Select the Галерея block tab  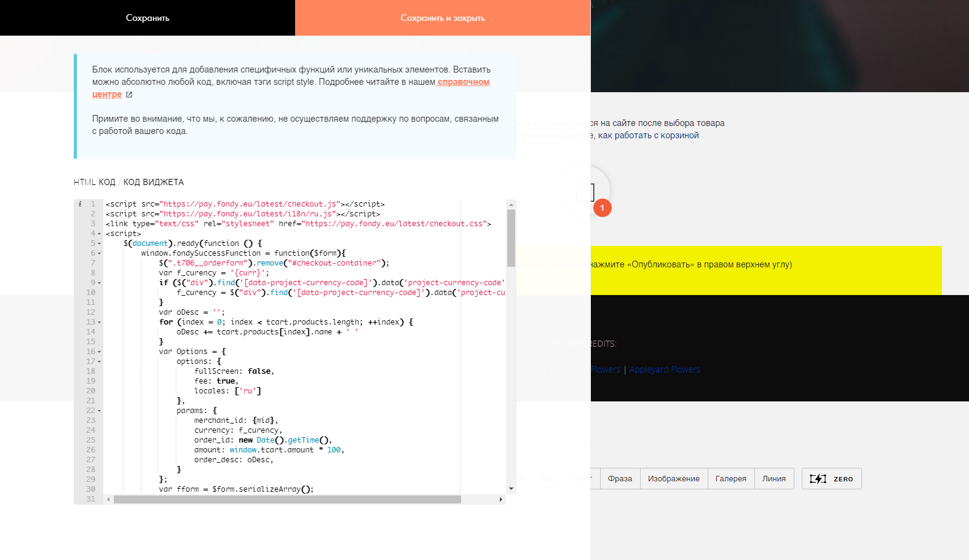pyautogui.click(x=731, y=479)
